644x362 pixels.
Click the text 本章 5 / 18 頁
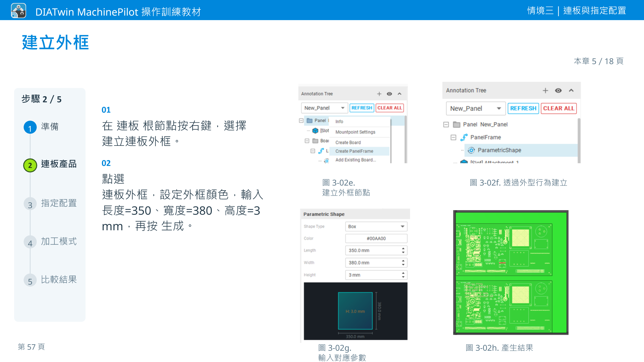(599, 61)
